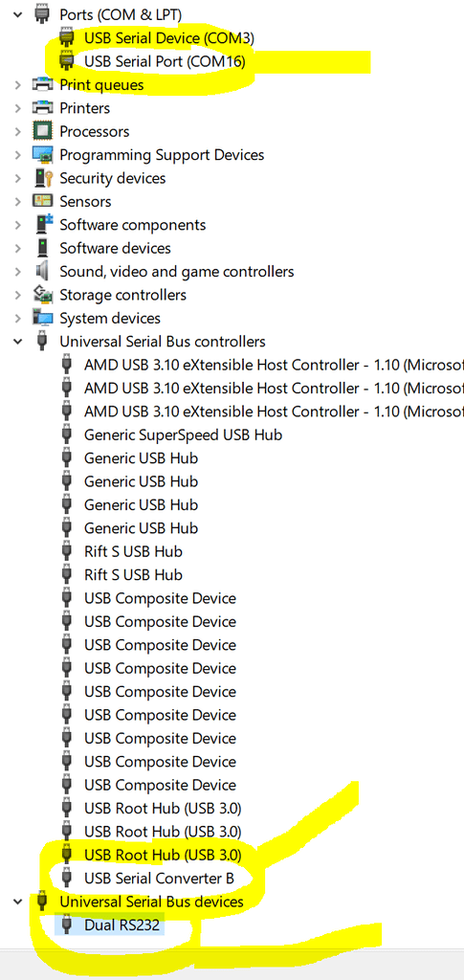Click the Print queues printer icon

coord(42,84)
